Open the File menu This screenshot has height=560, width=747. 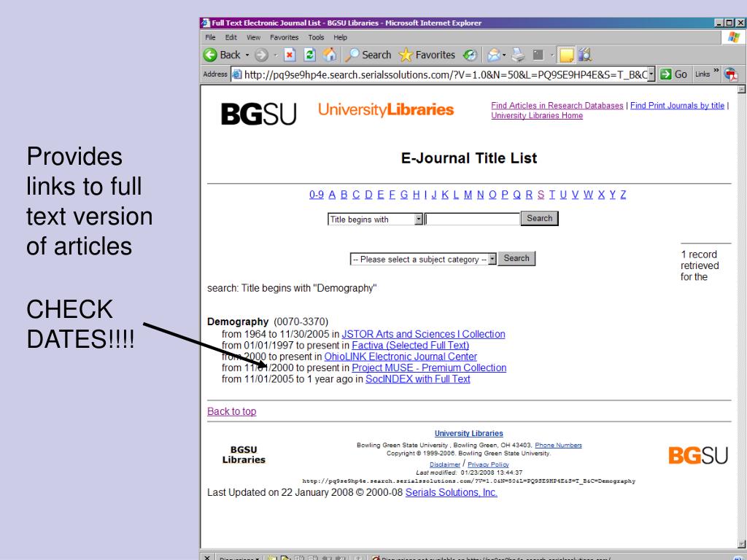(210, 38)
